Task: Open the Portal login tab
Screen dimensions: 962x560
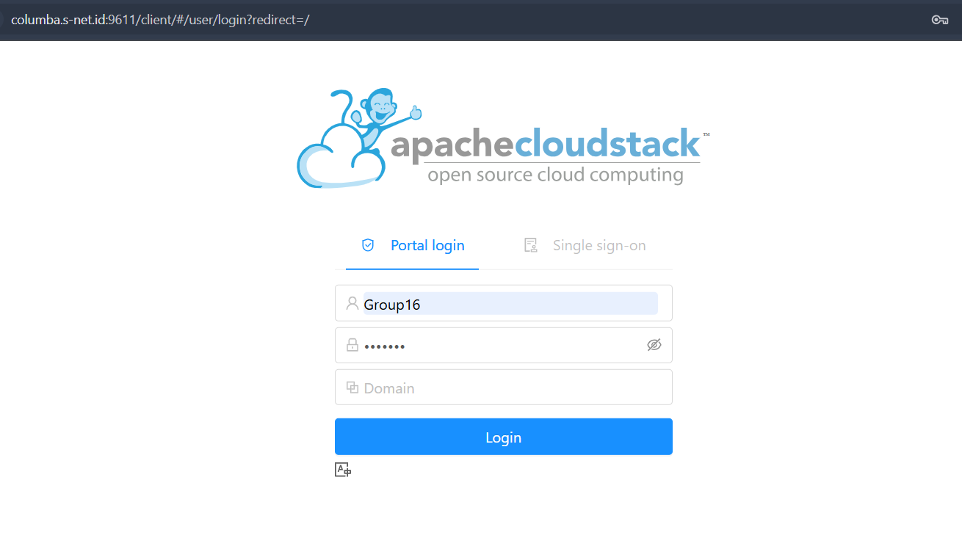Action: pos(413,245)
